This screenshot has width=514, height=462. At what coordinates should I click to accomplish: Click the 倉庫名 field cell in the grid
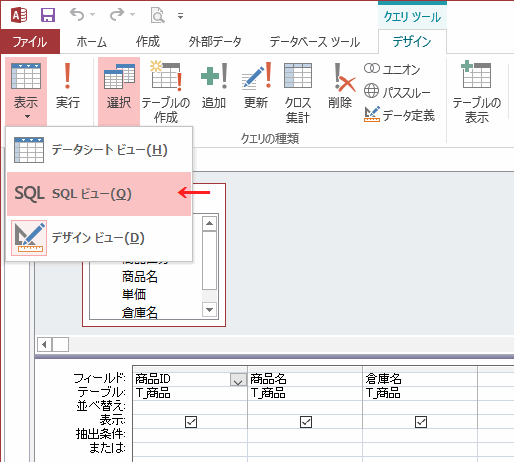[x=420, y=379]
